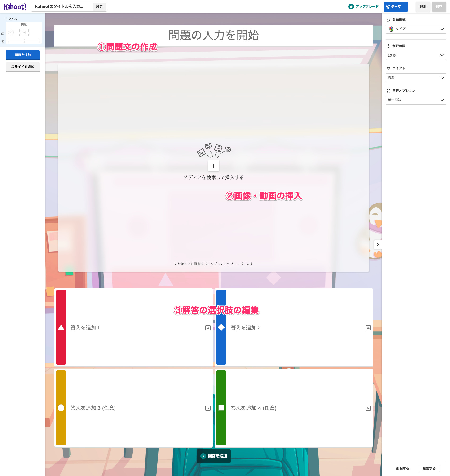450x476 pixels.
Task: Click 回答を追加 to add another answer
Action: point(213,456)
